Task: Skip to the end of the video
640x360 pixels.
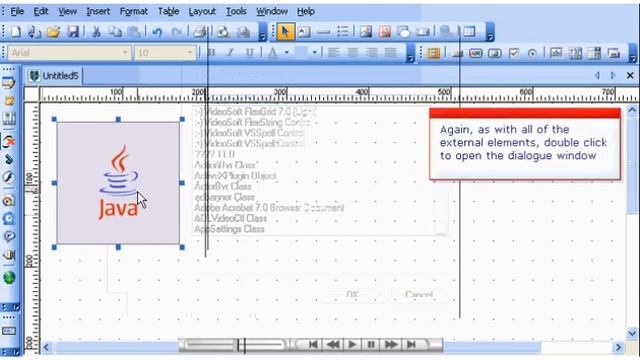Action: [x=411, y=344]
